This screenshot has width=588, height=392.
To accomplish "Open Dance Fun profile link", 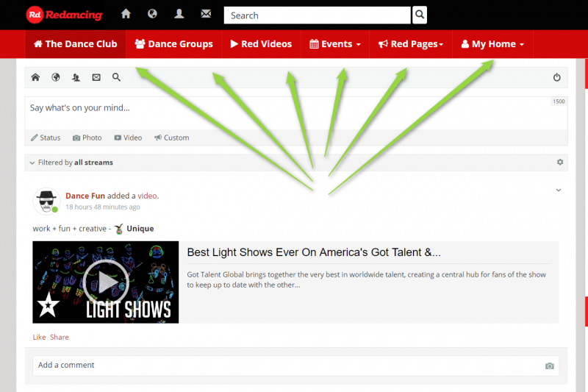I will [x=85, y=196].
